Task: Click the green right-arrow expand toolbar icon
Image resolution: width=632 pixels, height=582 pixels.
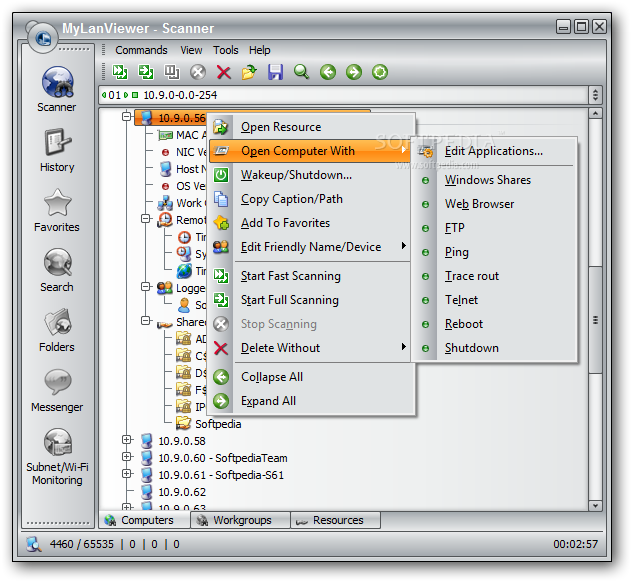Action: 354,73
